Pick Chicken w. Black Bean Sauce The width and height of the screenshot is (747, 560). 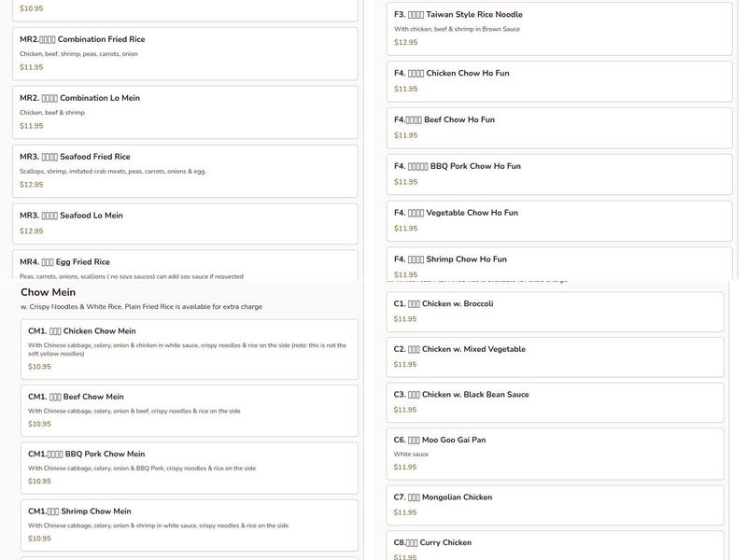pos(555,402)
